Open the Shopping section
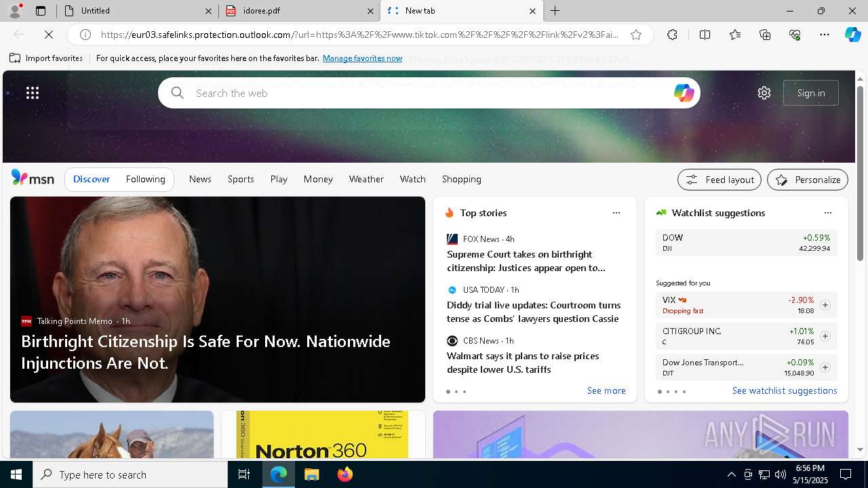The width and height of the screenshot is (868, 488). point(462,179)
